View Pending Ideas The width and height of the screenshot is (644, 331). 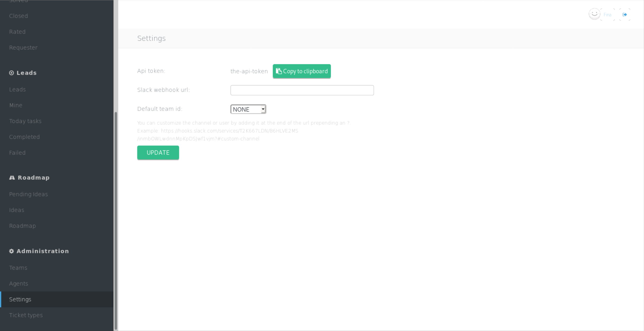coord(28,194)
